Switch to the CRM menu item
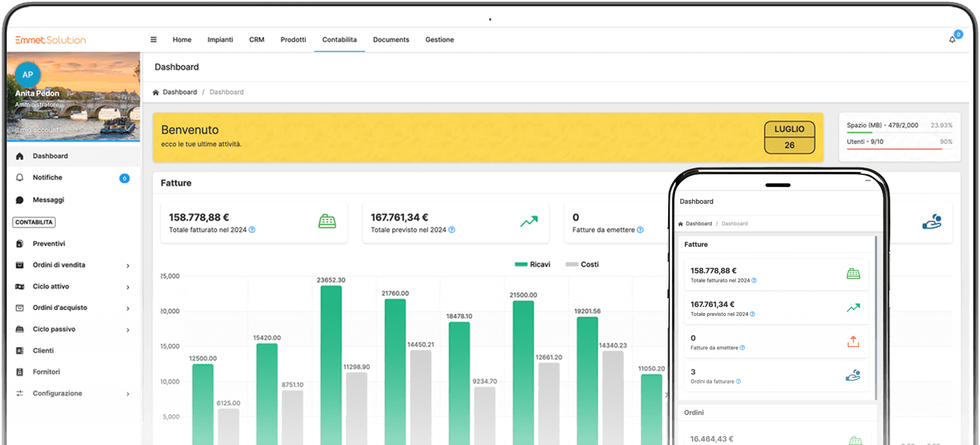 click(x=257, y=40)
